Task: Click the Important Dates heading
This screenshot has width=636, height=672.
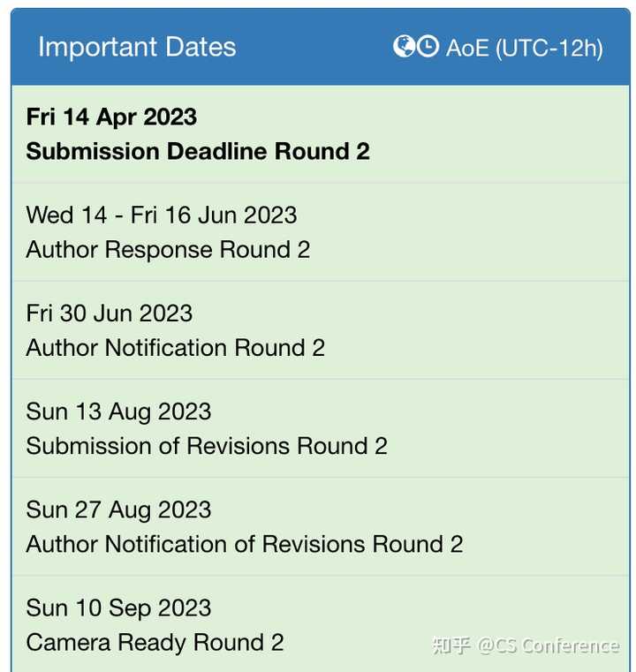Action: [137, 47]
